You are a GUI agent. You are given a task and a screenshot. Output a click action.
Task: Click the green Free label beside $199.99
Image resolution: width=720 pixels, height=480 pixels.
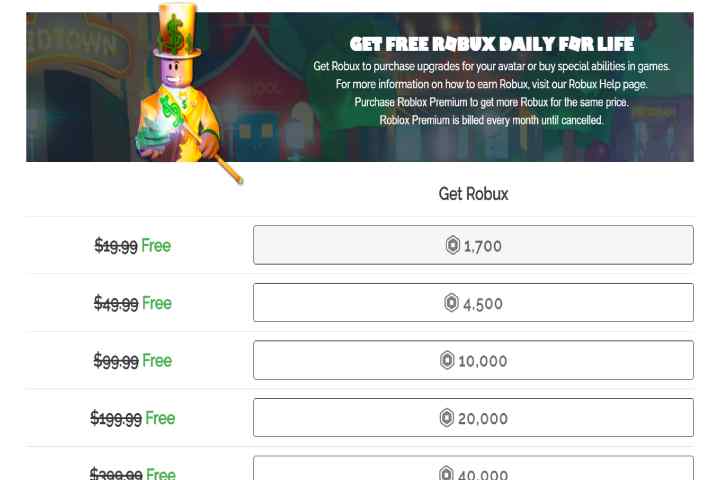(160, 418)
